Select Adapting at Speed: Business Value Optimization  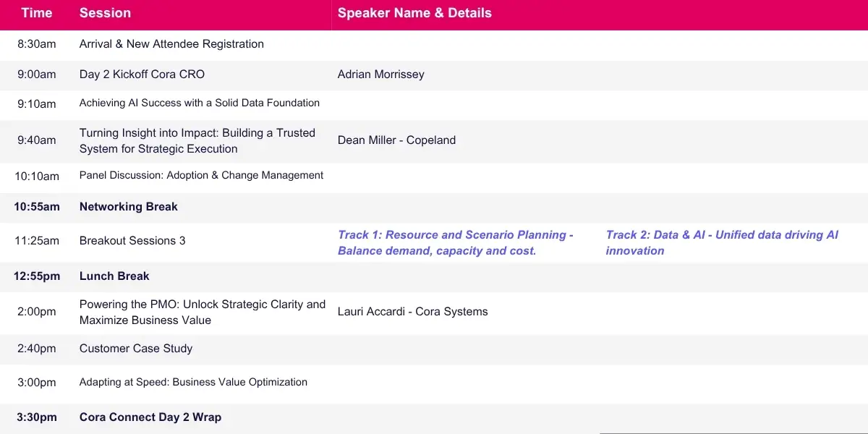(x=193, y=383)
